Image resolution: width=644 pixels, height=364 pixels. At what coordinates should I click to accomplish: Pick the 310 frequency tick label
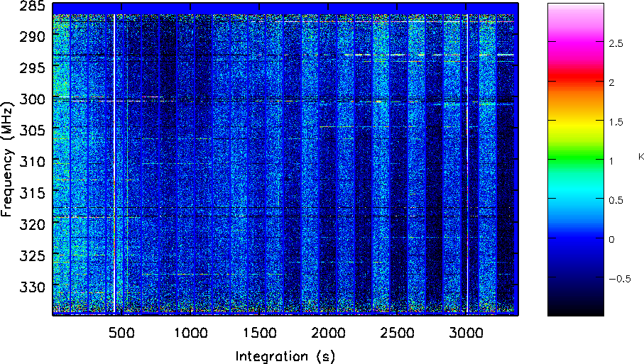[33, 161]
